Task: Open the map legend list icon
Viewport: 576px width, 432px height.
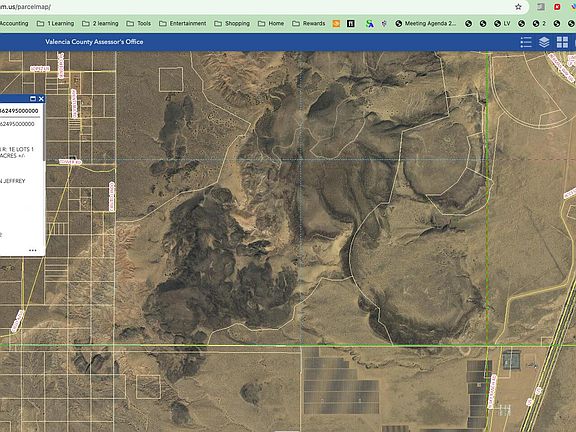Action: [526, 42]
